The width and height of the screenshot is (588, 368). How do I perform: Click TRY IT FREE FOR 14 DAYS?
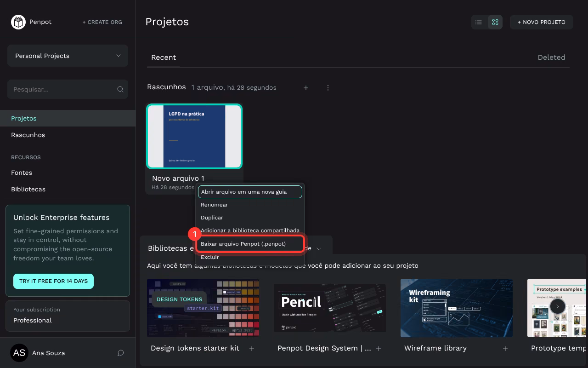(53, 281)
